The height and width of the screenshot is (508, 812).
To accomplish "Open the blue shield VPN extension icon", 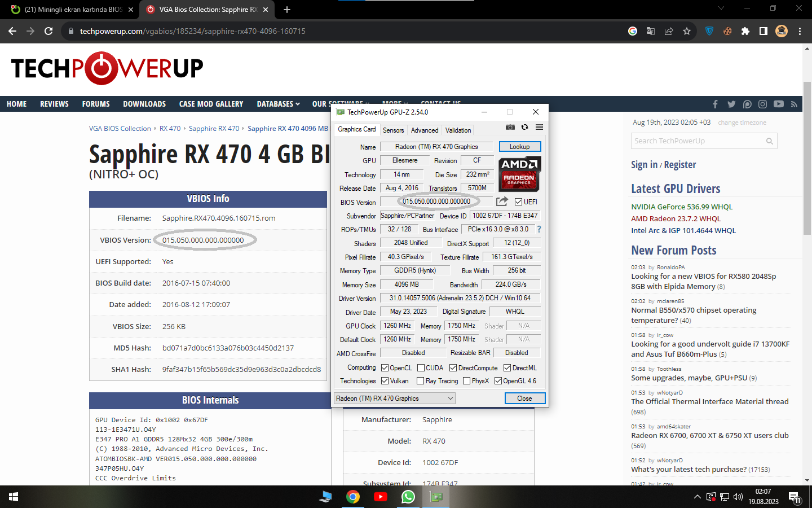I will (709, 31).
